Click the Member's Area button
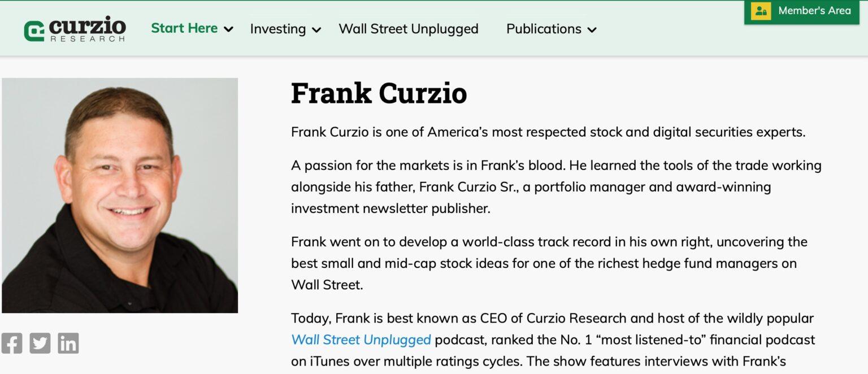This screenshot has height=374, width=868. tap(802, 10)
